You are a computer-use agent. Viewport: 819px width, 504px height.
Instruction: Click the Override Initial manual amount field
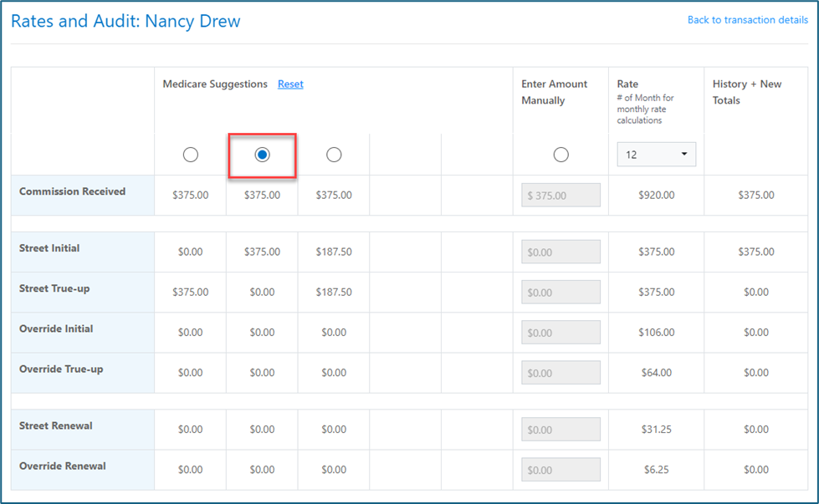coord(561,333)
